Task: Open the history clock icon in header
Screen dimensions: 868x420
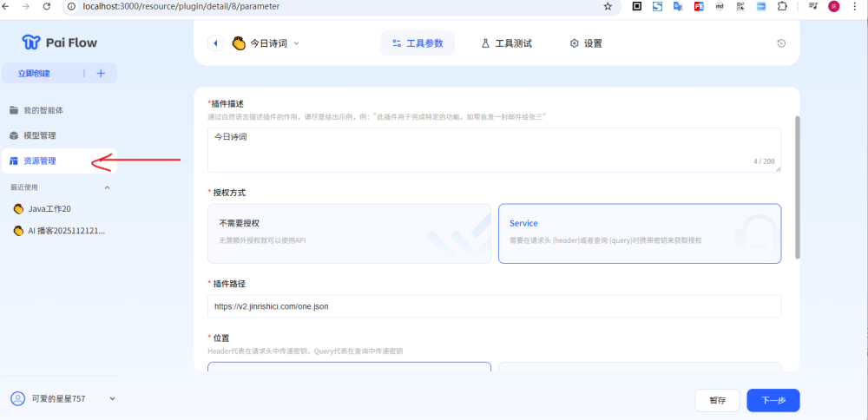Action: pyautogui.click(x=781, y=43)
